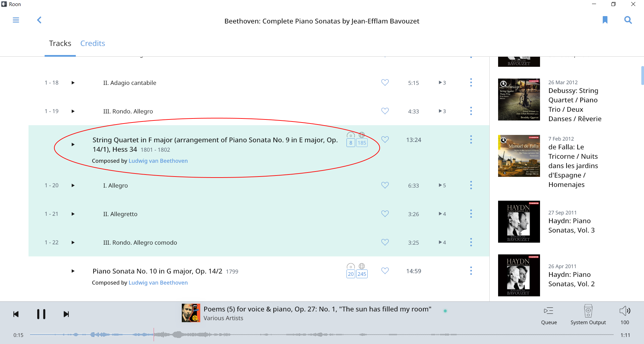Go back using the left arrow
This screenshot has height=344, width=644.
39,20
